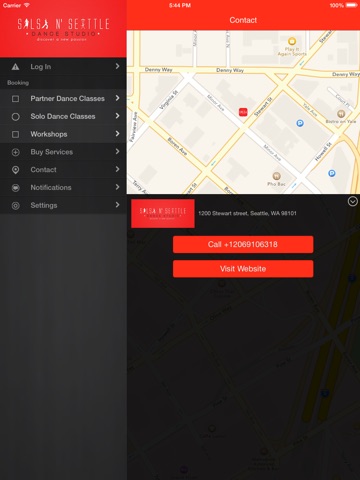This screenshot has height=480, width=360.
Task: Expand Solo Dance Classes via its chevron
Action: coord(117,116)
